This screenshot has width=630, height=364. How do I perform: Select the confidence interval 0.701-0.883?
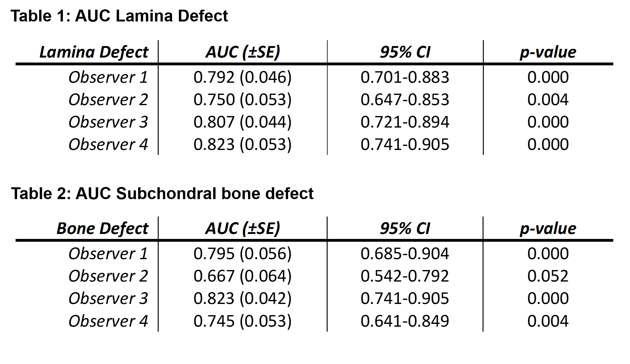click(x=405, y=77)
